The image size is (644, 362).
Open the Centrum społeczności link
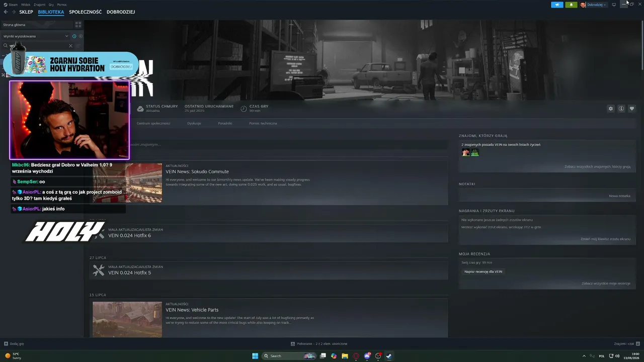tap(153, 123)
